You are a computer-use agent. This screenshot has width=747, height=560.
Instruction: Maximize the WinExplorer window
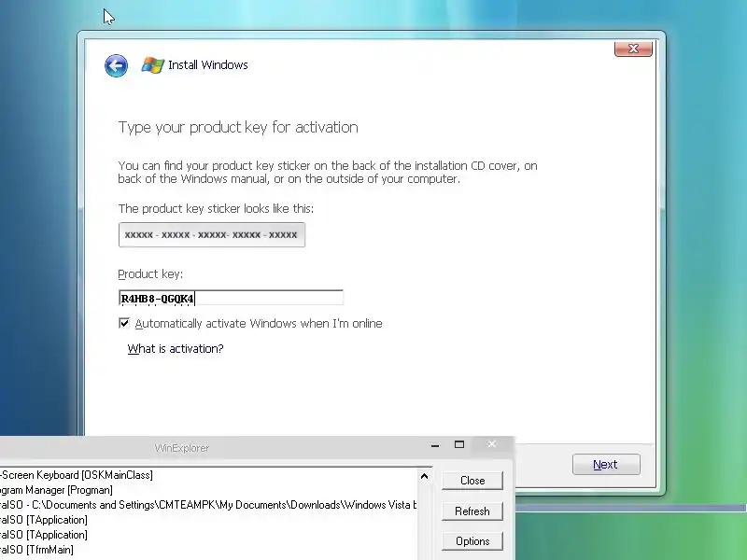tap(459, 444)
